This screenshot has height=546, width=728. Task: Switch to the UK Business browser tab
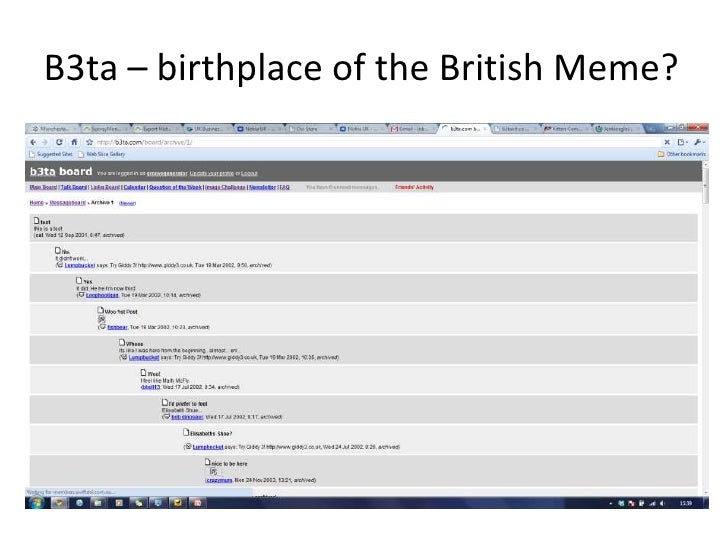pyautogui.click(x=207, y=129)
